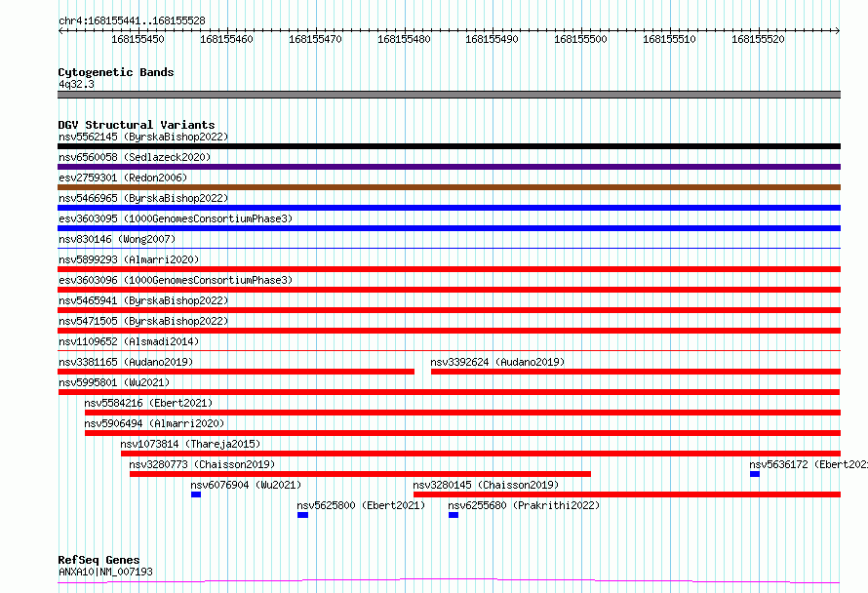
Task: Click ruler position 168155500
Action: [580, 39]
